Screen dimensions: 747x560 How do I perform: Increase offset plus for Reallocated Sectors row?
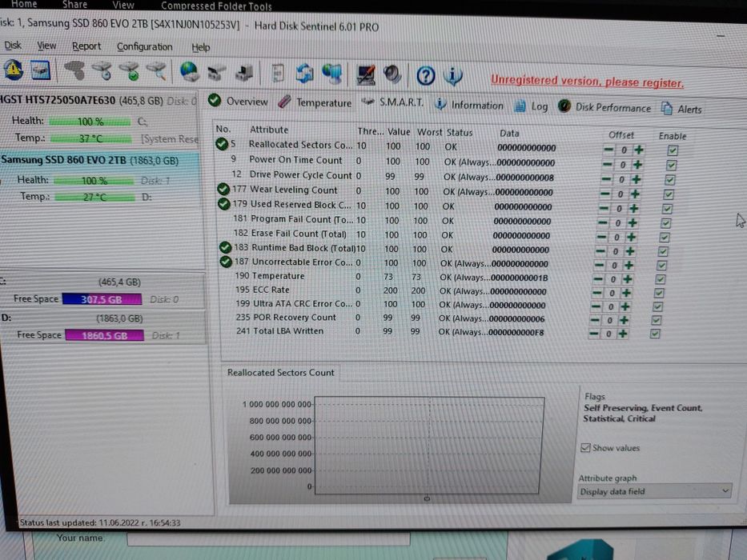tap(639, 150)
